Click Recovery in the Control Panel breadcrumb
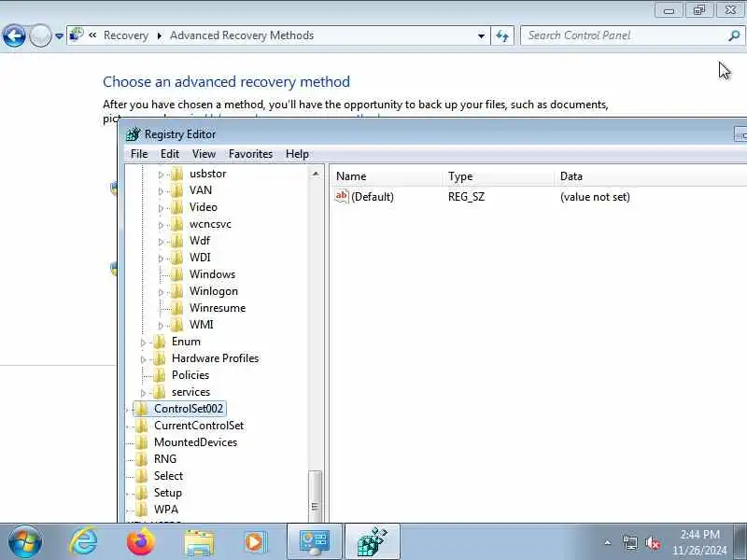The height and width of the screenshot is (560, 747). tap(126, 35)
